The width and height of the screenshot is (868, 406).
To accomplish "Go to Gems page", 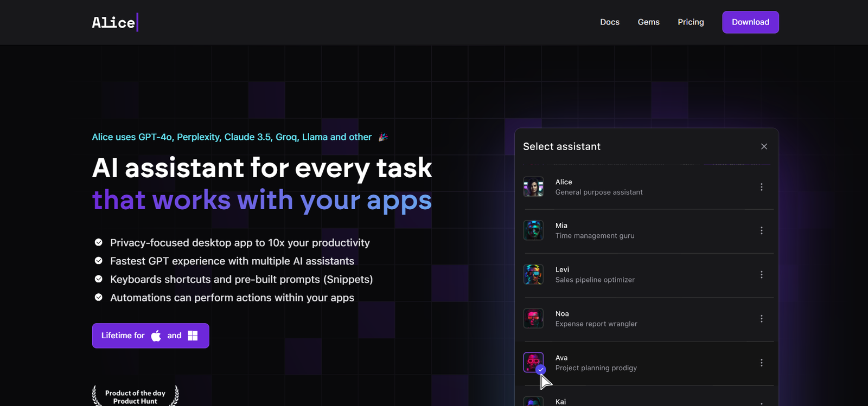I will click(x=649, y=22).
